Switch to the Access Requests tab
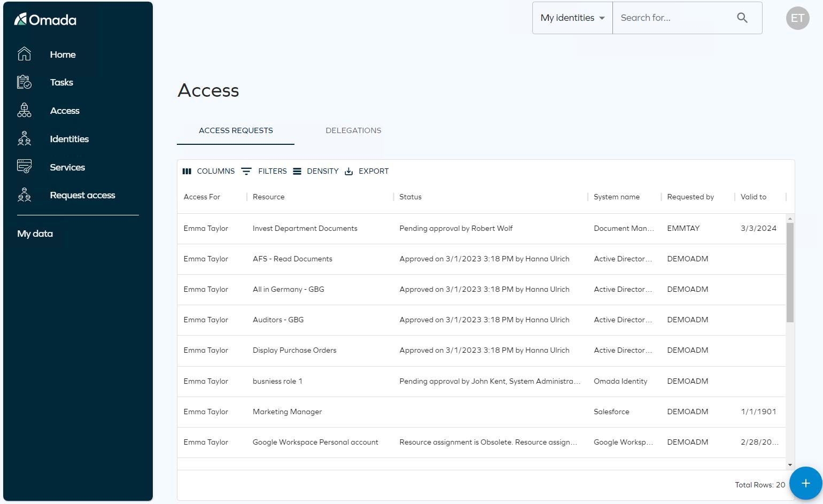The image size is (823, 504). pyautogui.click(x=236, y=130)
